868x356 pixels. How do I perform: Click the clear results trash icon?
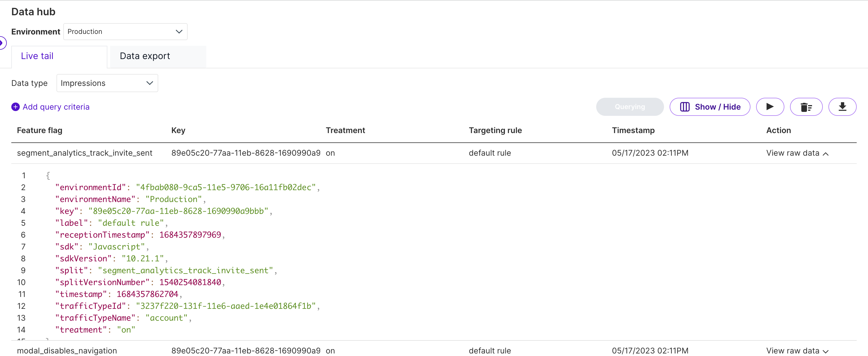(806, 107)
